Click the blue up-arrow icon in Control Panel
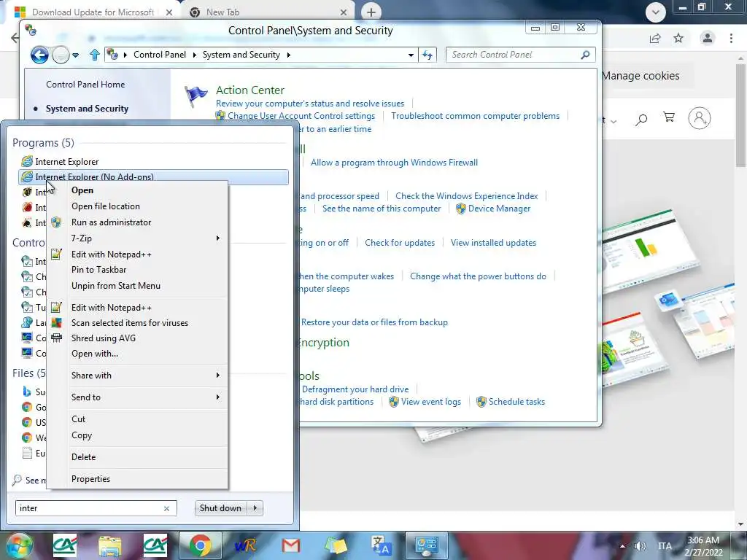The image size is (747, 560). coord(94,55)
